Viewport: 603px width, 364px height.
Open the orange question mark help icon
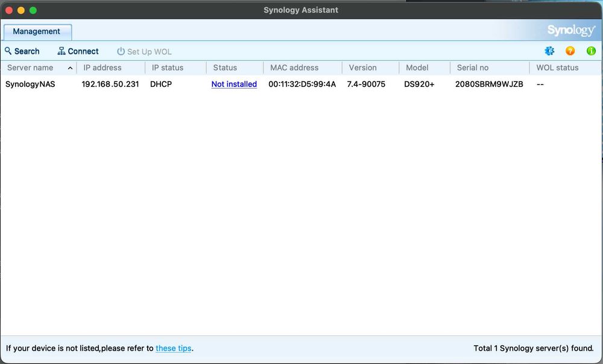(x=570, y=51)
